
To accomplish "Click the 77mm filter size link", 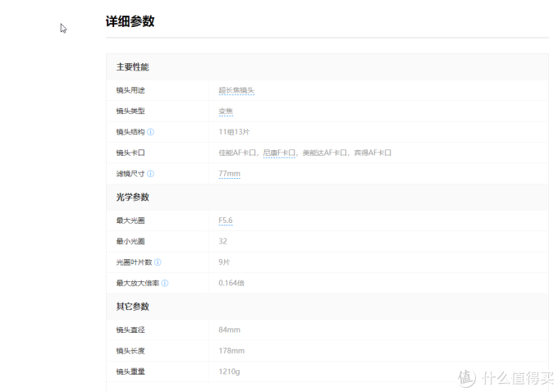I will point(229,174).
